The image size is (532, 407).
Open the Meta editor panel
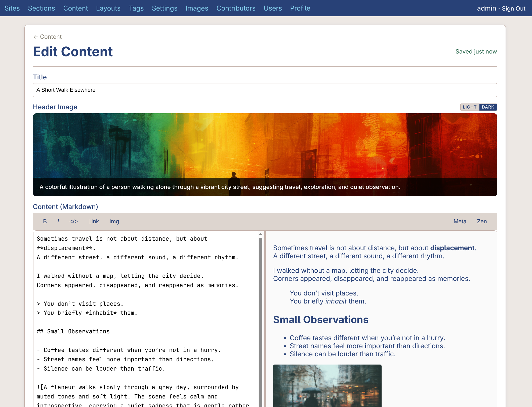pos(460,221)
